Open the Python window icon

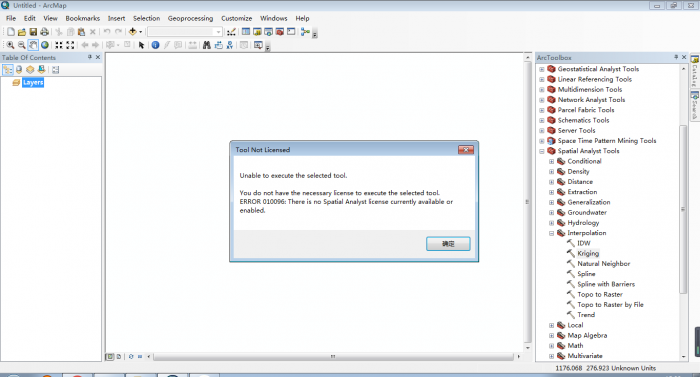291,32
